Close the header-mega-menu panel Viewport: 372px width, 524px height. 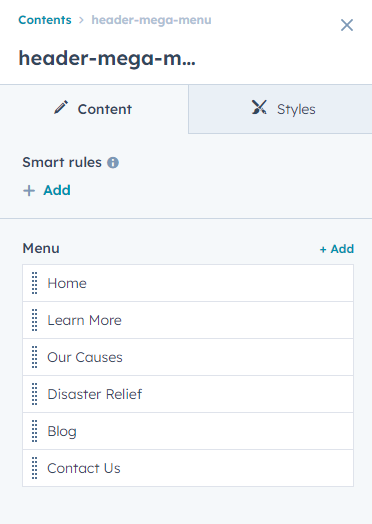(347, 25)
